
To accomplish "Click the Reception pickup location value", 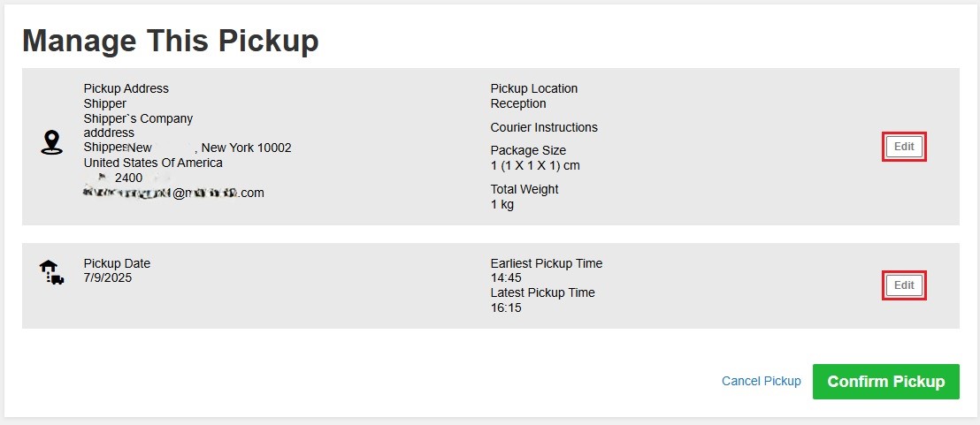I will tap(518, 103).
